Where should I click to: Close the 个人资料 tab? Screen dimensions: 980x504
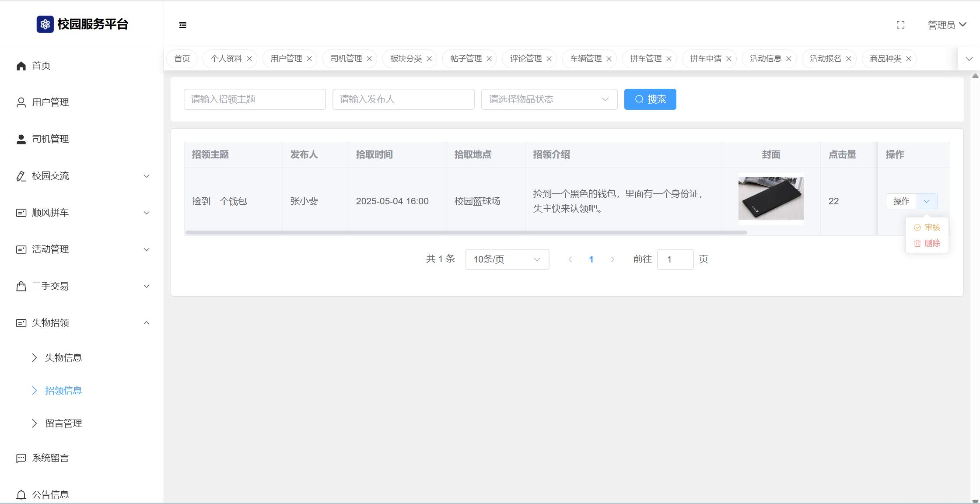249,59
